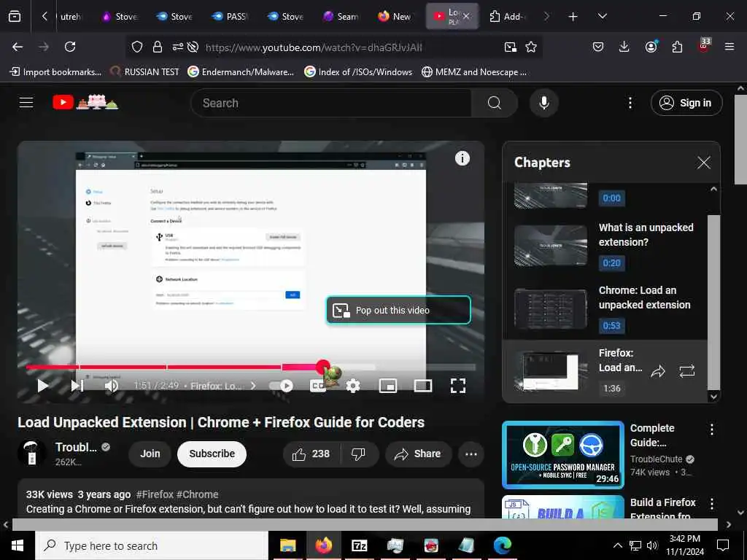Open the Firefox application menu
This screenshot has width=747, height=560.
[729, 47]
